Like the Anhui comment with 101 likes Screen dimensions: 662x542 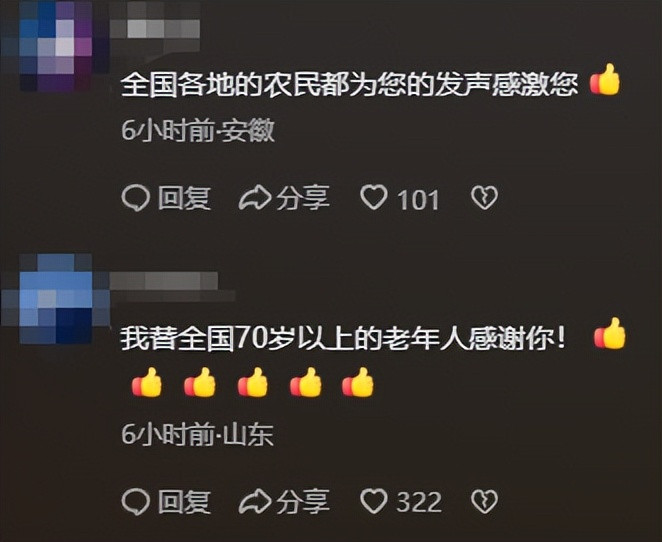click(374, 197)
